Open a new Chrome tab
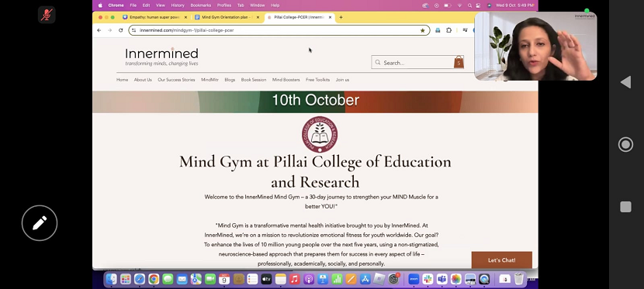Screen dimensions: 644x289 pyautogui.click(x=341, y=17)
